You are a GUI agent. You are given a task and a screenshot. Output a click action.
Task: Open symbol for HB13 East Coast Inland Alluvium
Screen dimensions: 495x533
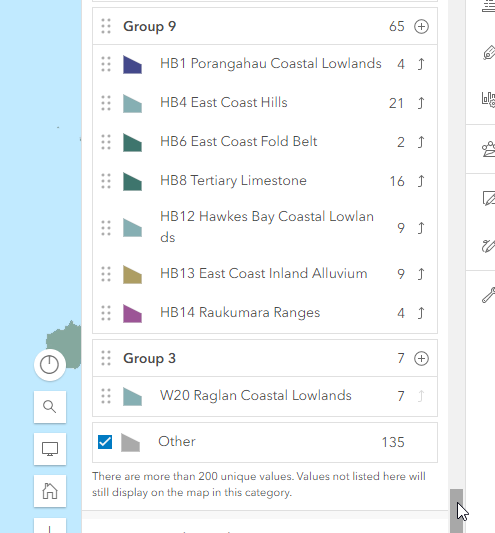click(132, 275)
